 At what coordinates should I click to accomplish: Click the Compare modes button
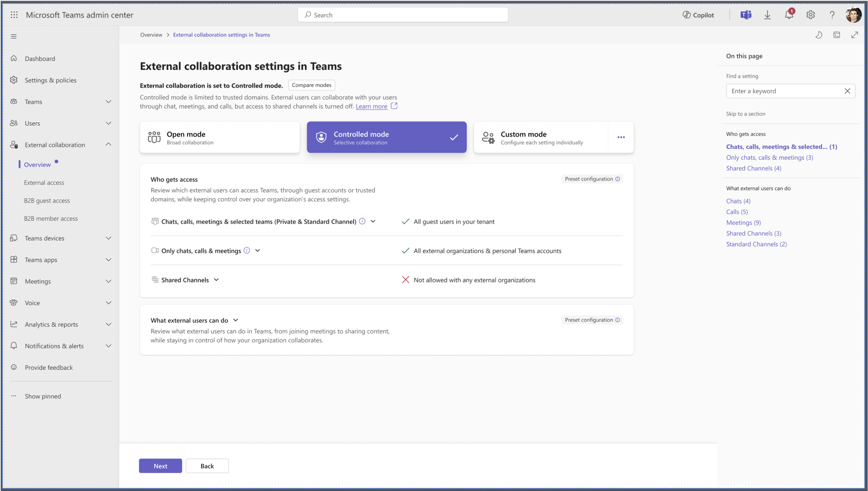(x=311, y=85)
